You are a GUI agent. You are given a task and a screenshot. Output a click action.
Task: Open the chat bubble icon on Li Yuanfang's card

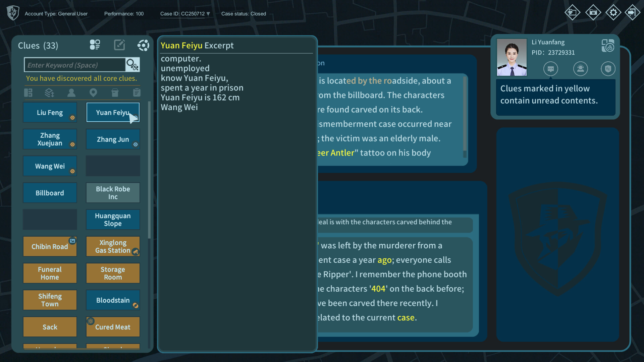click(x=551, y=69)
